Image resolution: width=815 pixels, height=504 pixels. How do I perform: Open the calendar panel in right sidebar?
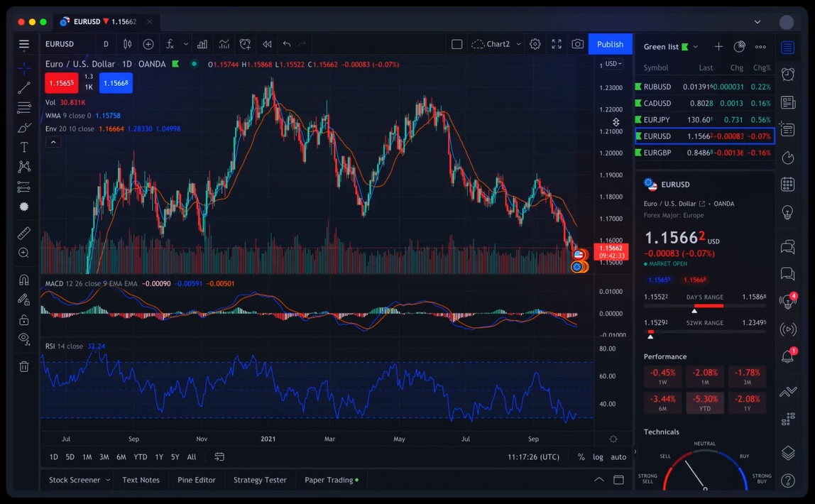788,185
